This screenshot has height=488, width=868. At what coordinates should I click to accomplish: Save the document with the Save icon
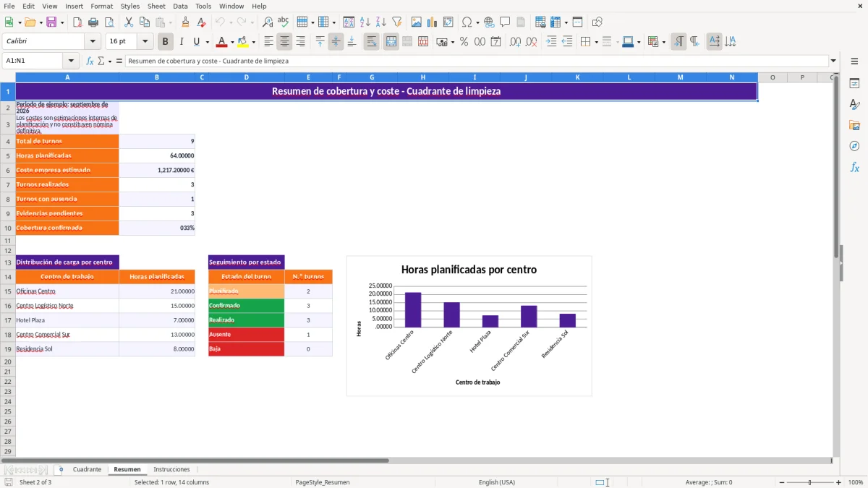click(51, 22)
